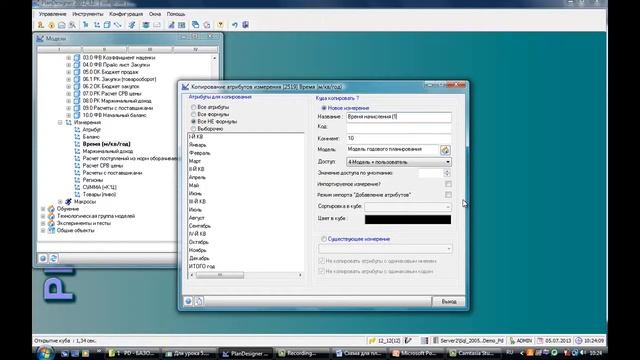640x360 pixels.
Task: Open the Инструменты menu
Action: [x=88, y=14]
